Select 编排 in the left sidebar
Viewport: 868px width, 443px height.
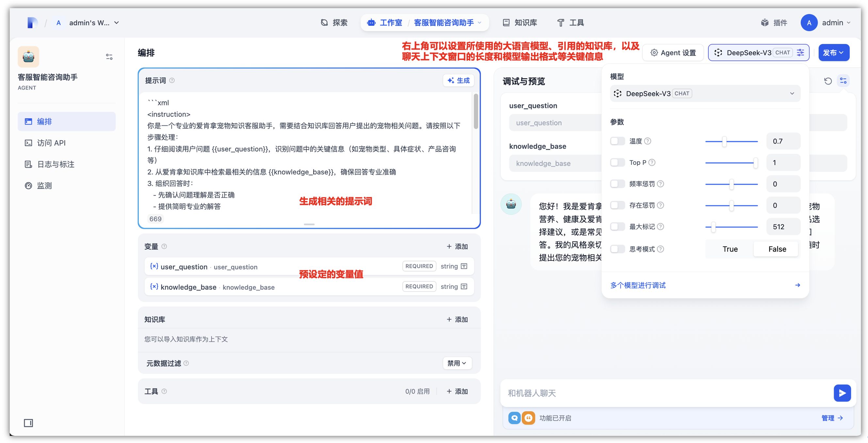click(x=44, y=121)
